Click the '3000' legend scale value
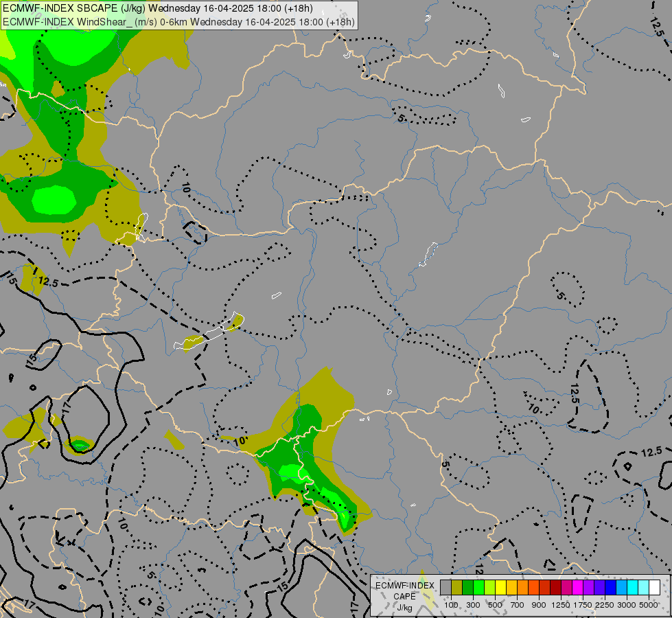The width and height of the screenshot is (672, 618). (627, 605)
